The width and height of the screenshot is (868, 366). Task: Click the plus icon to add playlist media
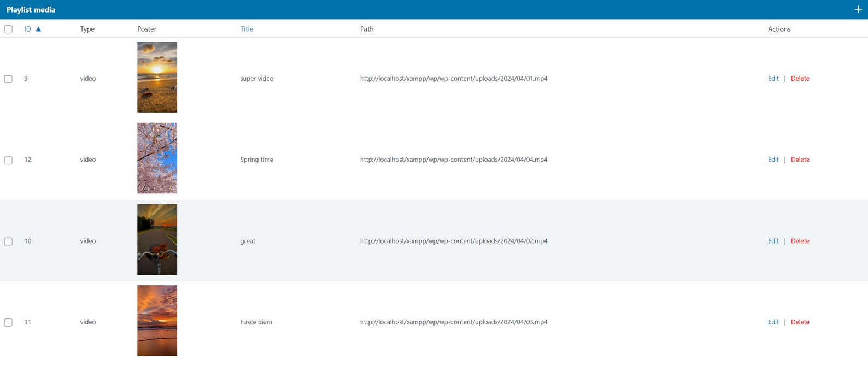click(x=858, y=9)
